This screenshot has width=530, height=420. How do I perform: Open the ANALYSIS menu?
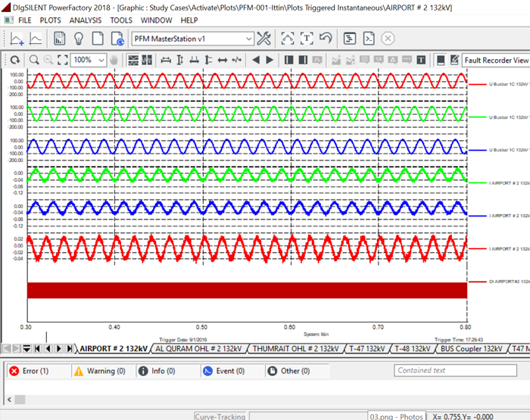(x=85, y=20)
